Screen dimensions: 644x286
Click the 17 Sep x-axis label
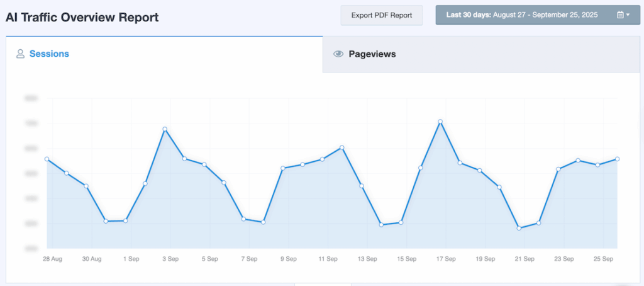[x=446, y=259]
